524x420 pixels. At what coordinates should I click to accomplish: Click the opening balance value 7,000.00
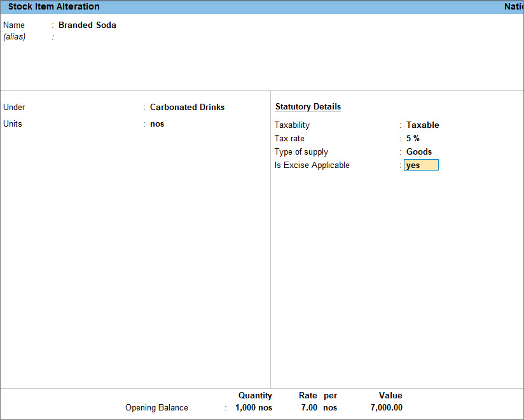click(x=386, y=408)
